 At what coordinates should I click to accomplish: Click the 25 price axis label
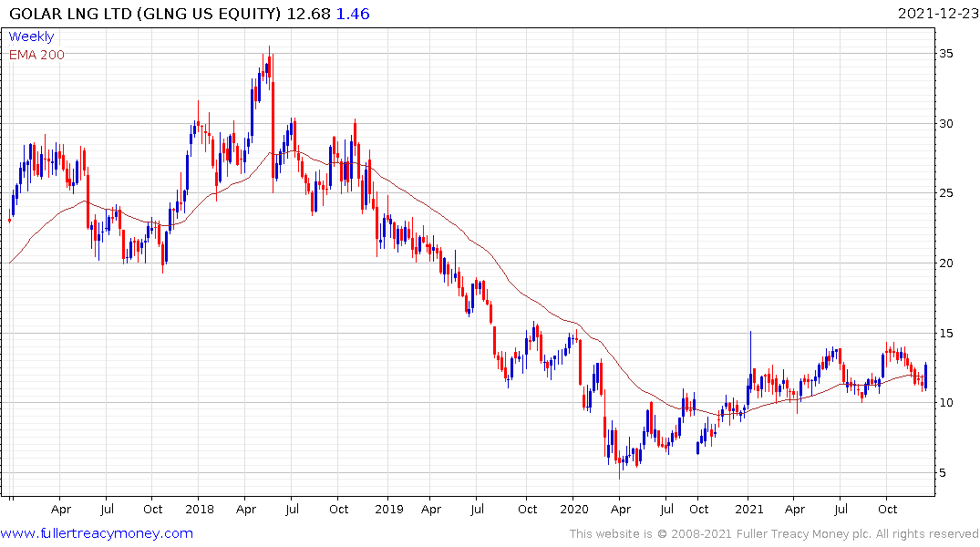click(x=945, y=193)
